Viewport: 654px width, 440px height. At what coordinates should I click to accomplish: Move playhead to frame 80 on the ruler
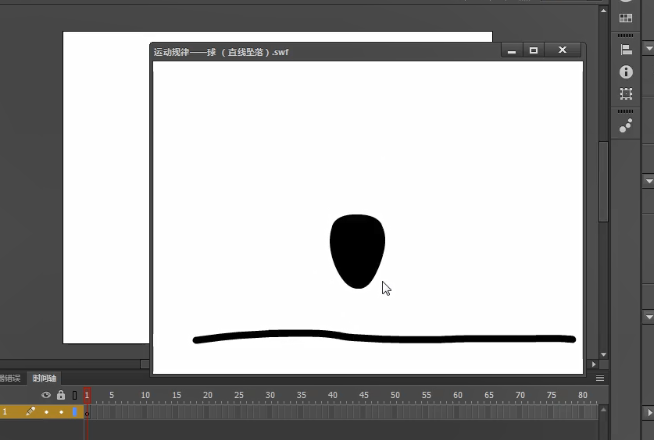pyautogui.click(x=583, y=395)
